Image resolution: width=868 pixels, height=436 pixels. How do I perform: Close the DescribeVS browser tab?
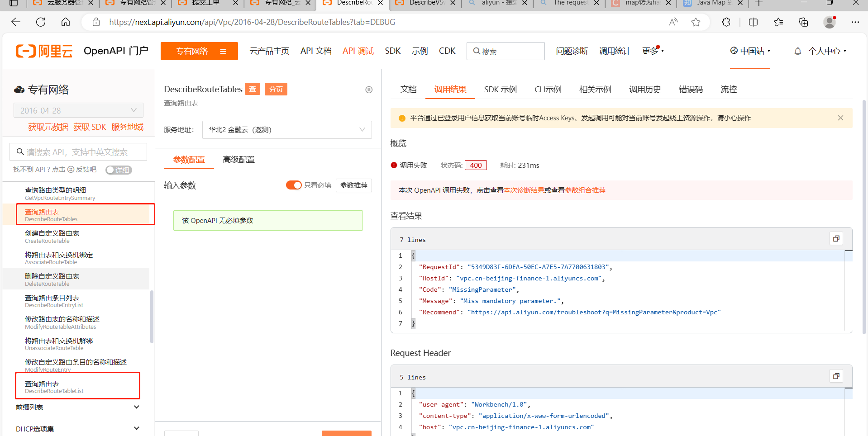(x=452, y=3)
